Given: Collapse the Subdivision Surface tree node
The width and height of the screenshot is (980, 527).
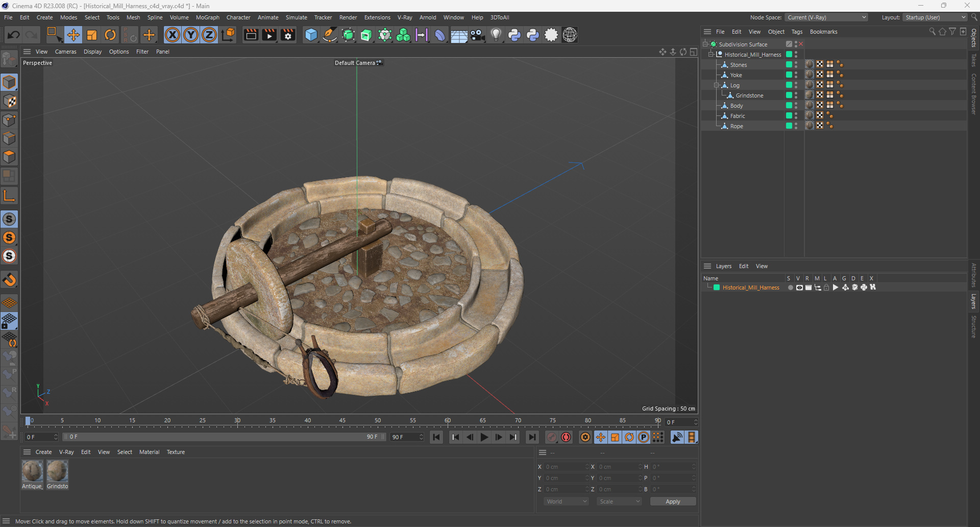Looking at the screenshot, I should (705, 44).
